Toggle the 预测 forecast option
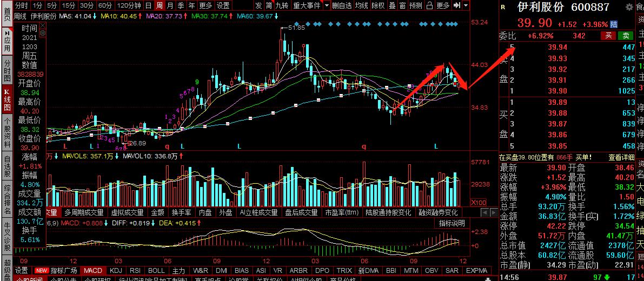The height and width of the screenshot is (281, 644). coord(416,5)
